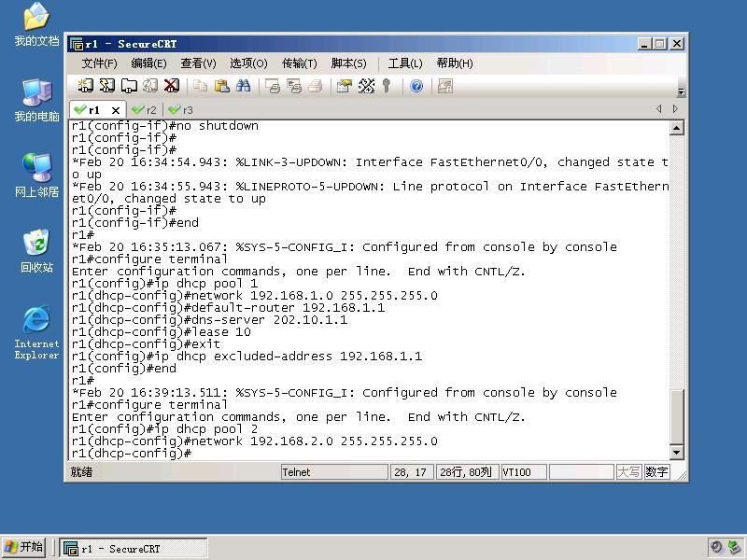Image resolution: width=747 pixels, height=560 pixels.
Task: Click the Find binoculars icon
Action: (244, 86)
